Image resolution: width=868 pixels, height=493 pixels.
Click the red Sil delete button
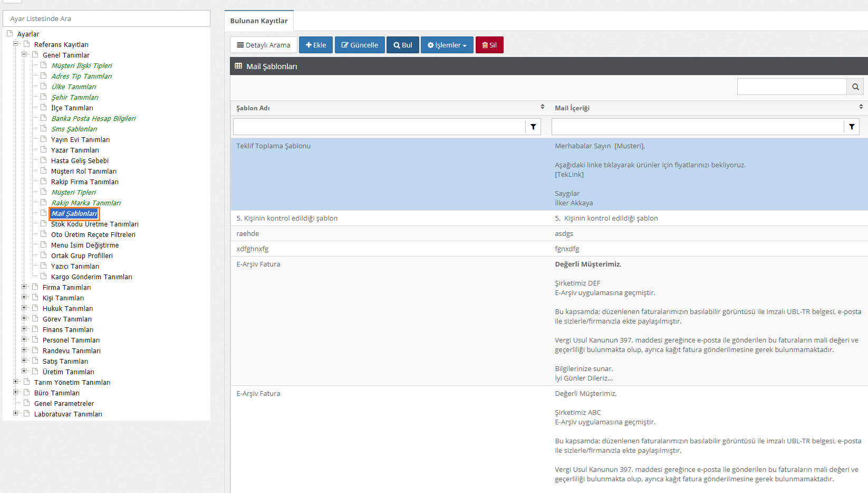[489, 45]
